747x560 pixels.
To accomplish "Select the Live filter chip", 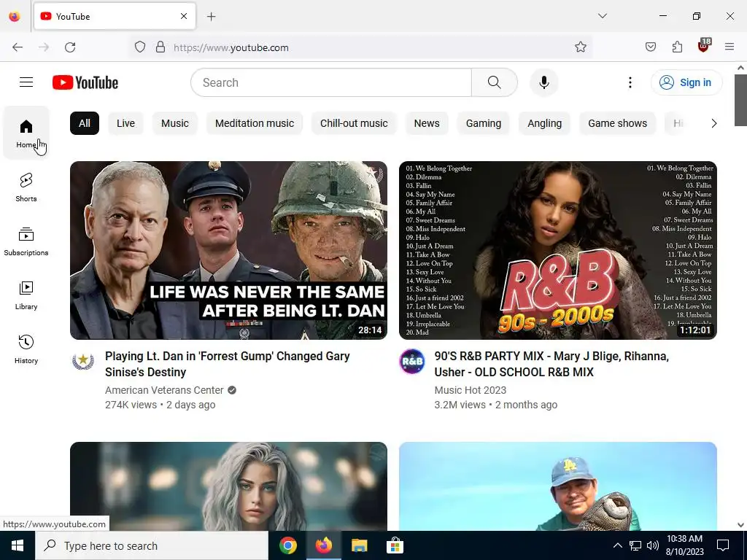I will tap(125, 123).
